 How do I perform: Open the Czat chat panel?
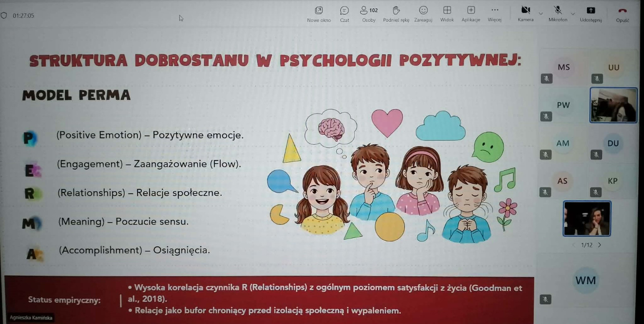(344, 14)
